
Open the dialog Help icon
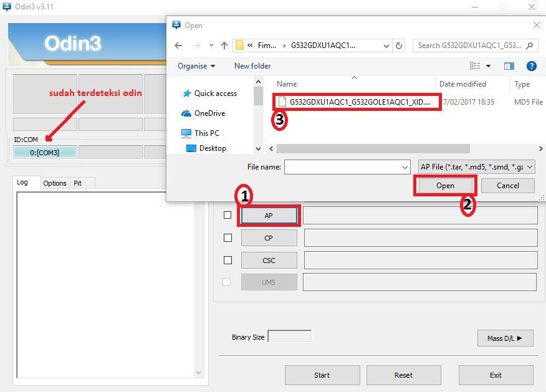click(x=532, y=66)
